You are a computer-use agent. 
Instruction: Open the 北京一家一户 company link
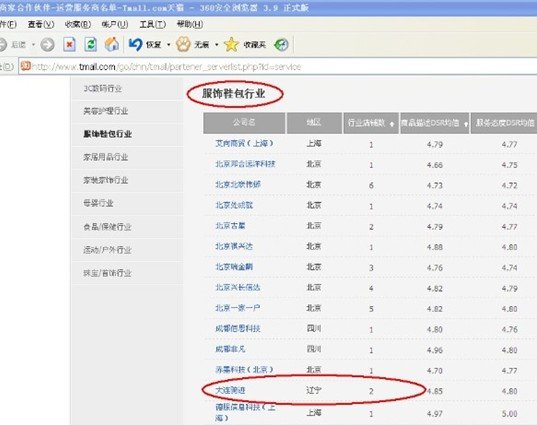point(238,308)
